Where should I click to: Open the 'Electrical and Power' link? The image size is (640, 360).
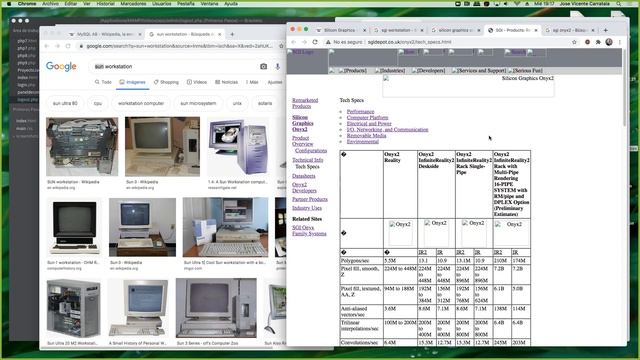click(369, 123)
